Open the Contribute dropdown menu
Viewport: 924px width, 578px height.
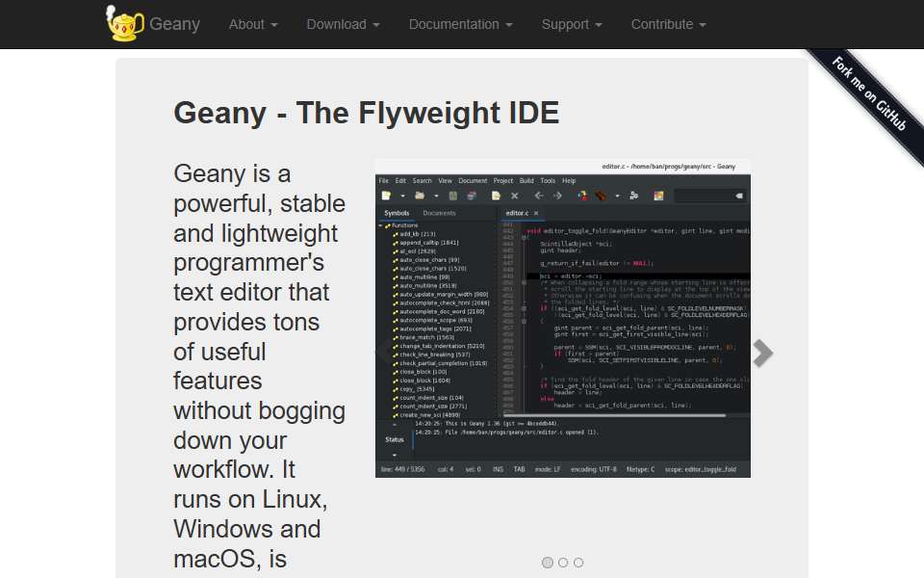[668, 24]
